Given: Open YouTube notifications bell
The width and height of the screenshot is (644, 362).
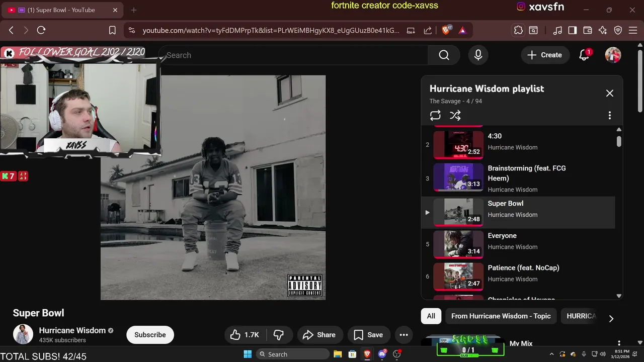Looking at the screenshot, I should (x=584, y=55).
